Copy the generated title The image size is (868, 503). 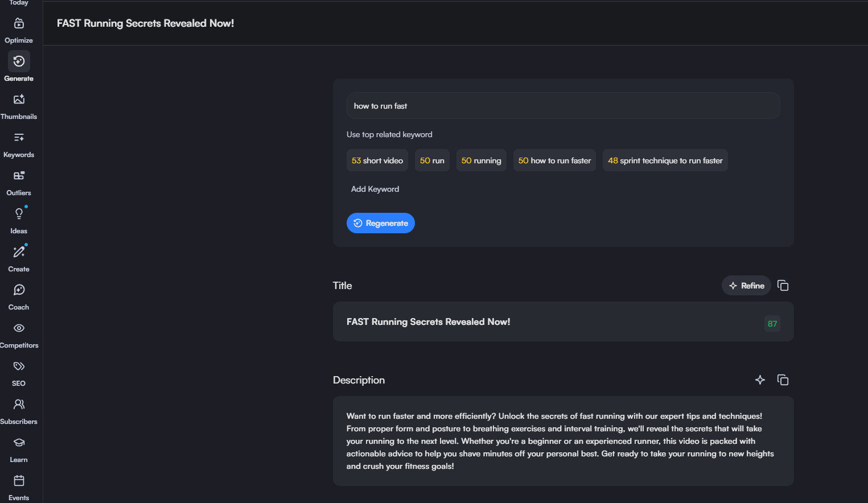click(x=783, y=286)
